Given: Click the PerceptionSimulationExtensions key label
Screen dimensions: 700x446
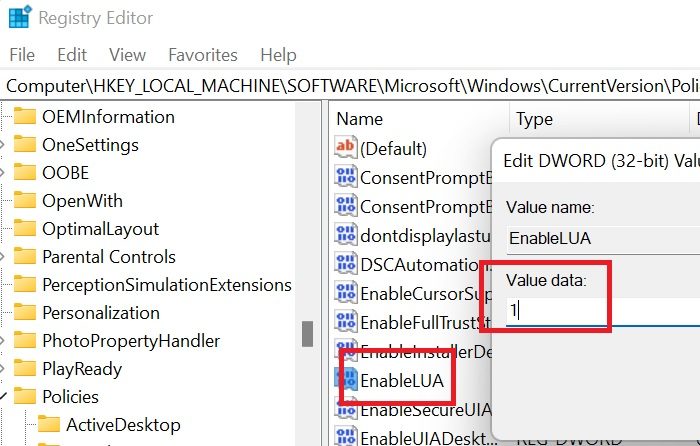Looking at the screenshot, I should point(167,285).
